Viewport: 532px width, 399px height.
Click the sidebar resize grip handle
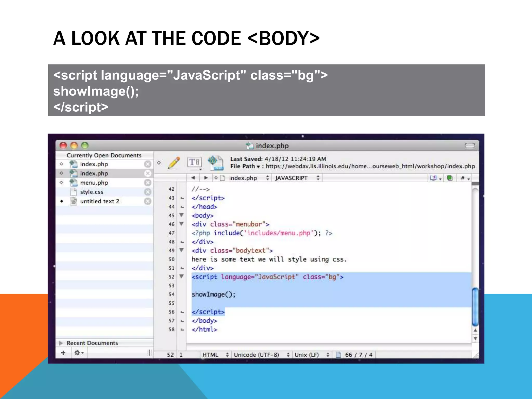[149, 353]
